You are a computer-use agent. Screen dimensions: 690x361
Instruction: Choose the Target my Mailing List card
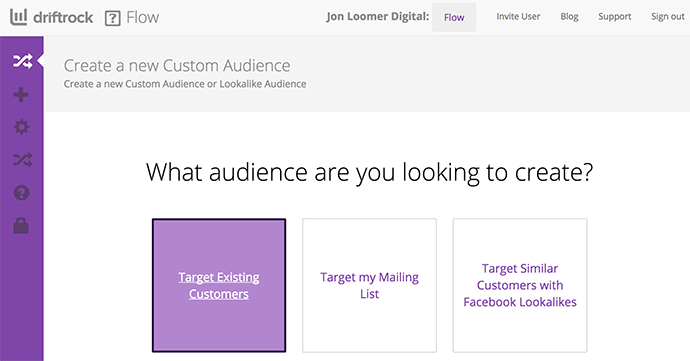coord(369,285)
